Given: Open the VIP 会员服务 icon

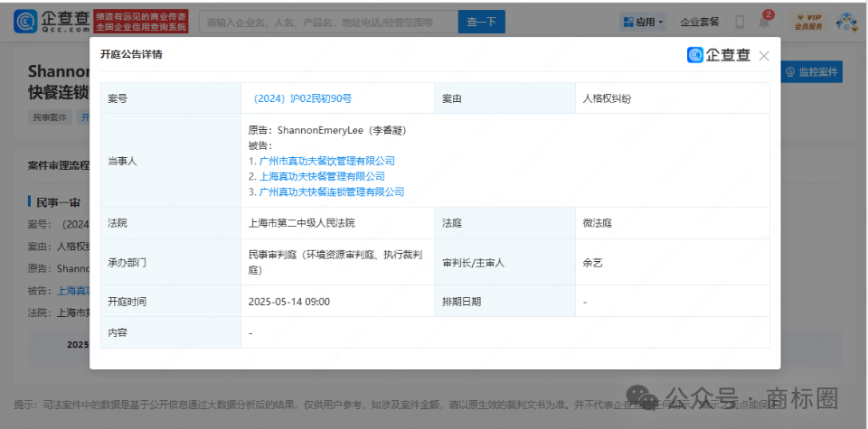Looking at the screenshot, I should pos(807,22).
